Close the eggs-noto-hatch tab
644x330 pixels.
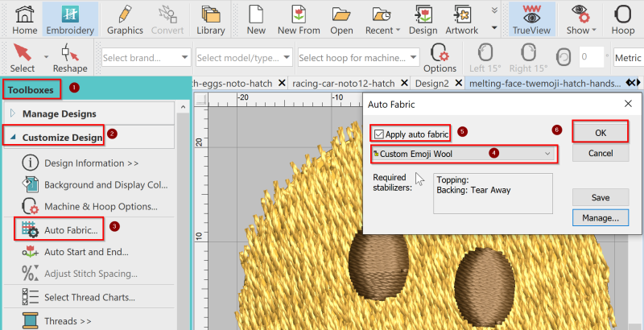pos(282,84)
